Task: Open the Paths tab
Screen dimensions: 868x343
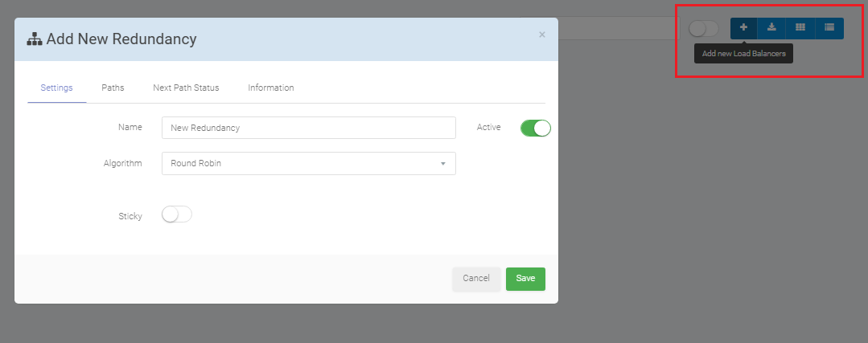Action: [x=113, y=88]
